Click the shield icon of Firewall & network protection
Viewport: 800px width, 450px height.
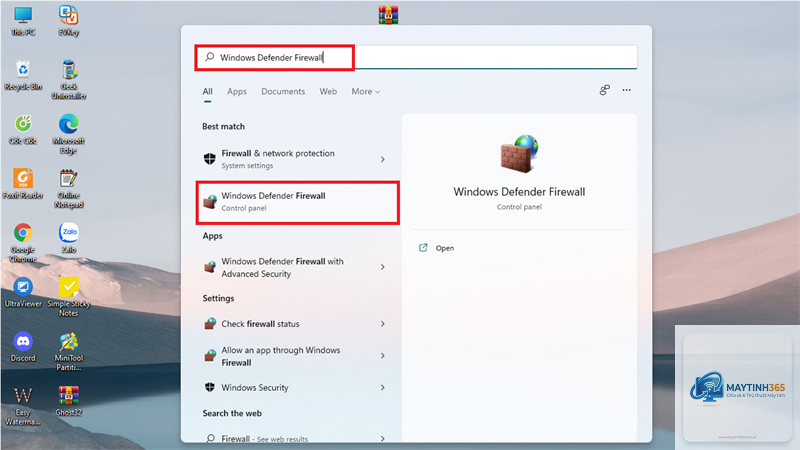coord(210,159)
